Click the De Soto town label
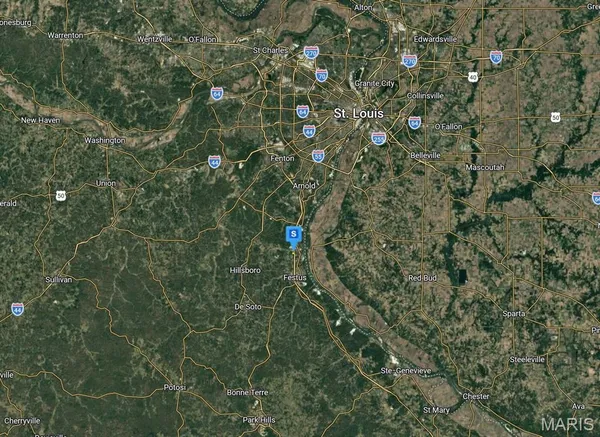Viewport: 600px width, 437px height. click(248, 307)
